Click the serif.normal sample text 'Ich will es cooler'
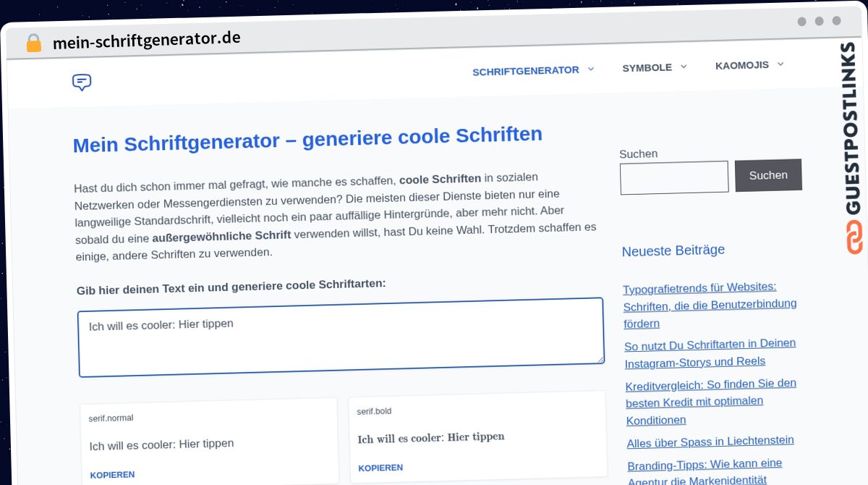This screenshot has height=485, width=868. coord(161,444)
